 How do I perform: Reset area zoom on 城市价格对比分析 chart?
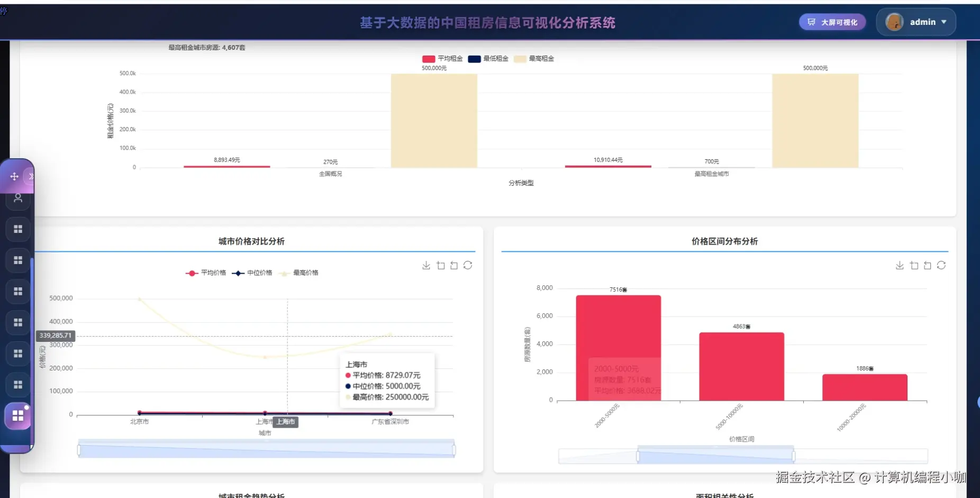[454, 265]
